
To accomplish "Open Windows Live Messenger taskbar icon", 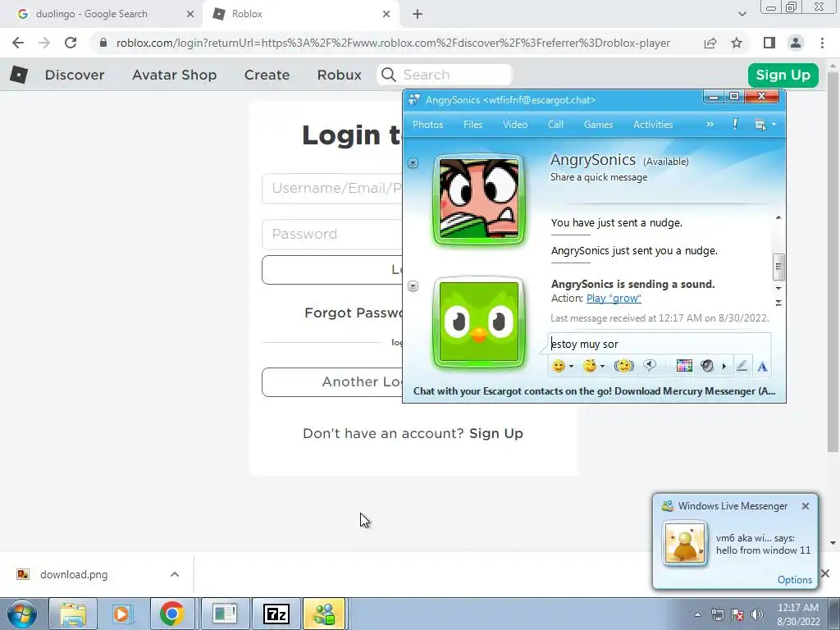I will (324, 614).
